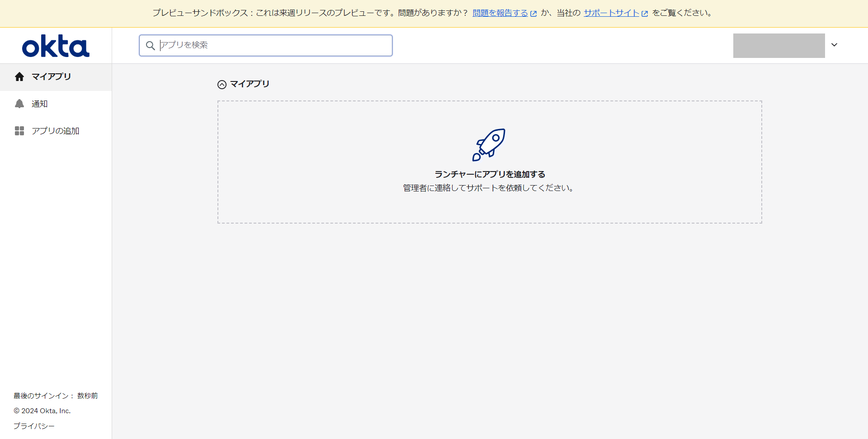868x439 pixels.
Task: Click the home icon in the sidebar
Action: (19, 77)
